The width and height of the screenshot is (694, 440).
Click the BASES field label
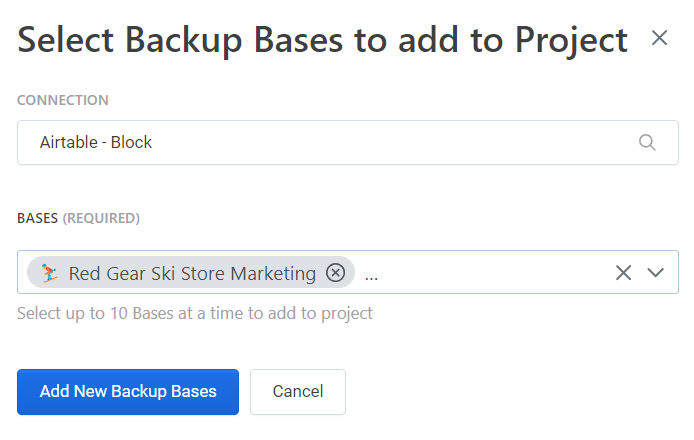38,218
